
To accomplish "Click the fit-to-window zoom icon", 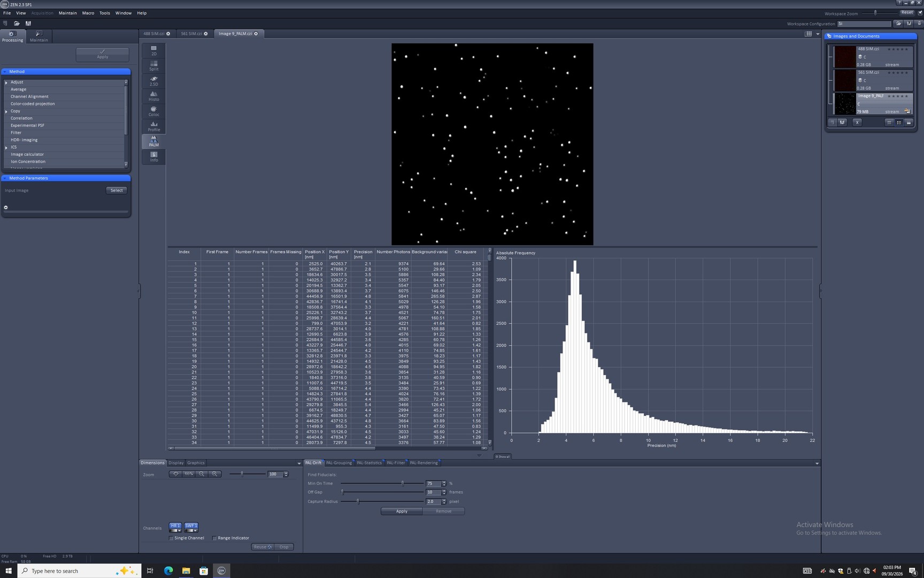I will 175,474.
